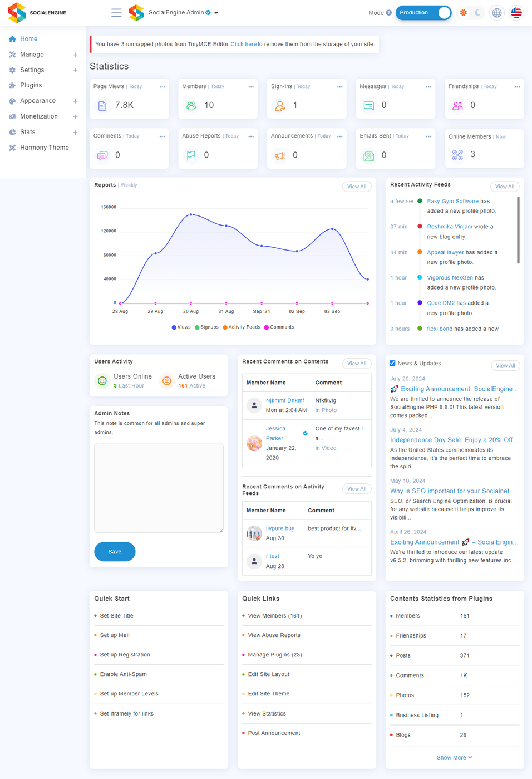Screen dimensions: 532x779
Task: Open language selection via the globe icon
Action: click(x=496, y=12)
